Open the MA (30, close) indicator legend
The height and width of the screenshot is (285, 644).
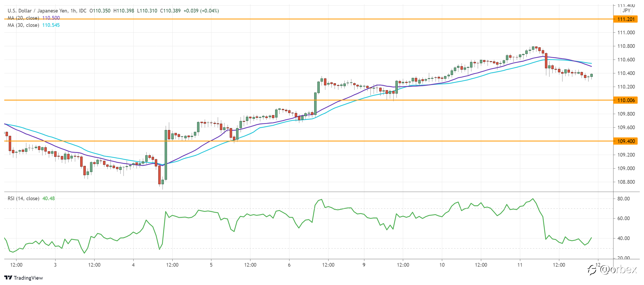coord(23,25)
